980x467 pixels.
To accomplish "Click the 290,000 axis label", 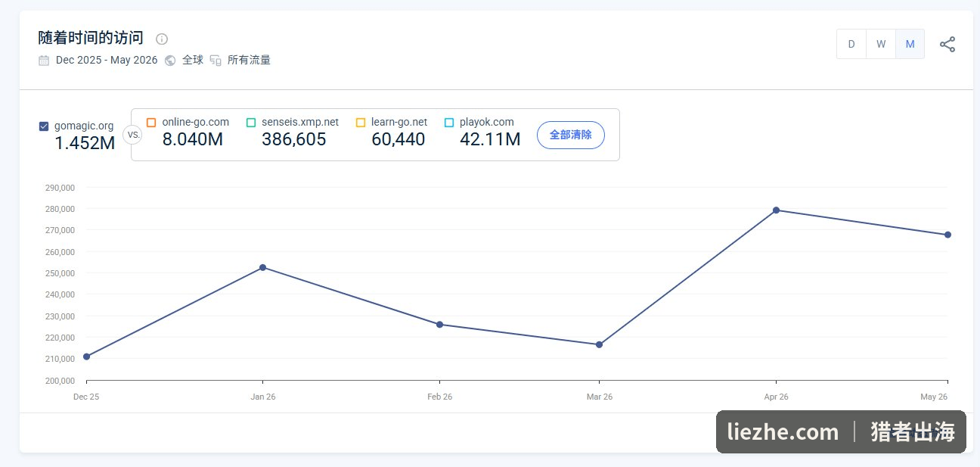I will (59, 188).
